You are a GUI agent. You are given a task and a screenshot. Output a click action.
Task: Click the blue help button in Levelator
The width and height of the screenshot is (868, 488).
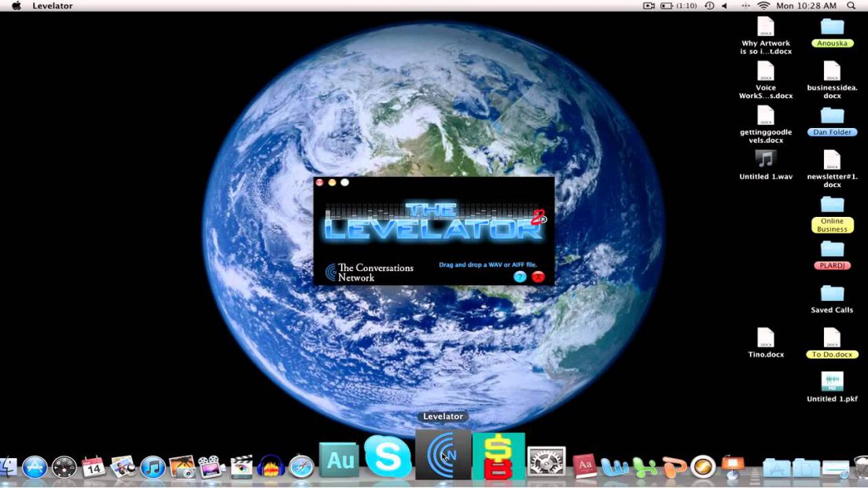click(520, 277)
